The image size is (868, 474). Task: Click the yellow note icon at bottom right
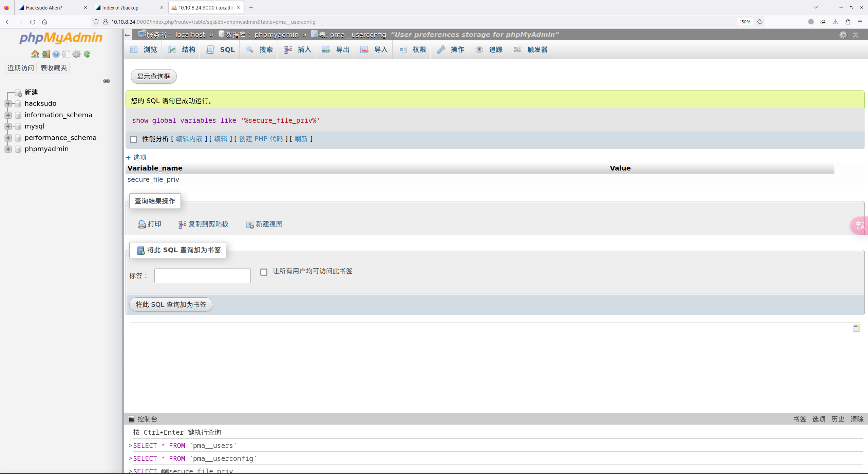[x=856, y=328]
